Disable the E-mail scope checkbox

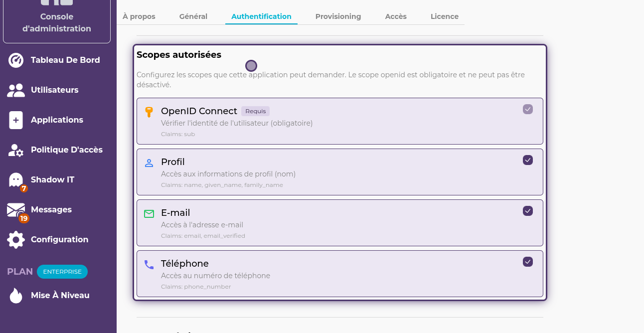(528, 211)
